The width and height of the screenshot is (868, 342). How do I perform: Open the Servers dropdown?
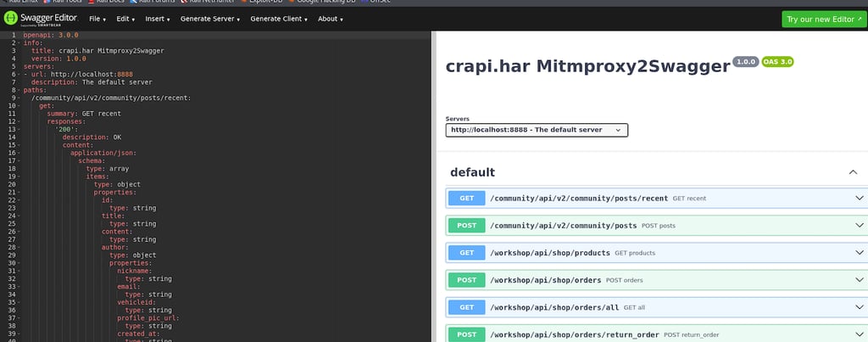coord(537,130)
